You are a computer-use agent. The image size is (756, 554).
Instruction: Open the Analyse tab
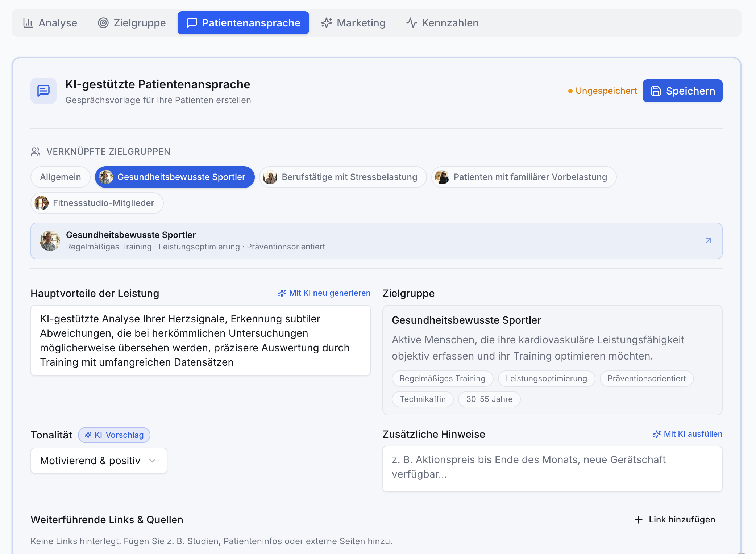tap(50, 23)
